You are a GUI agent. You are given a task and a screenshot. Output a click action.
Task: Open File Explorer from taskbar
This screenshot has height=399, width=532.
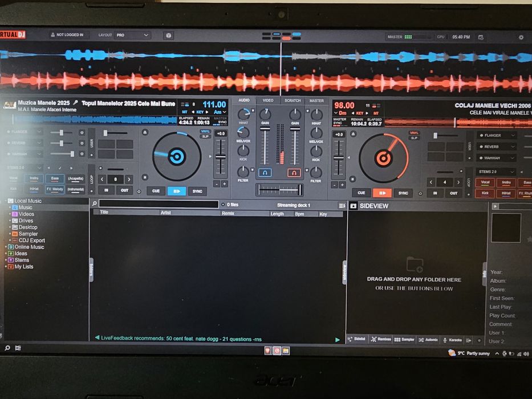click(x=286, y=351)
